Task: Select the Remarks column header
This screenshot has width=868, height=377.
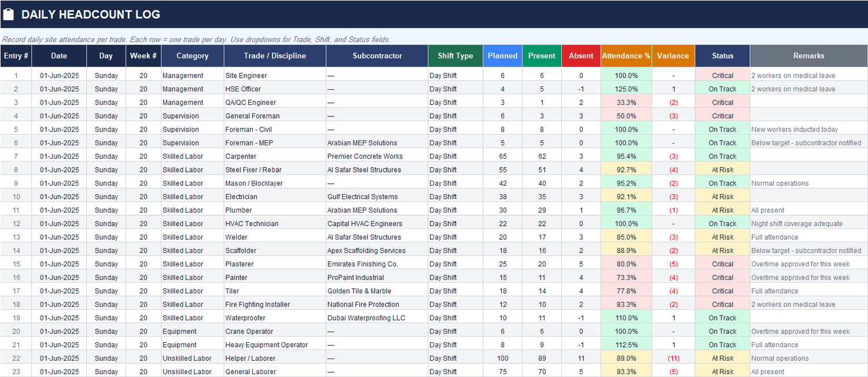Action: tap(809, 56)
